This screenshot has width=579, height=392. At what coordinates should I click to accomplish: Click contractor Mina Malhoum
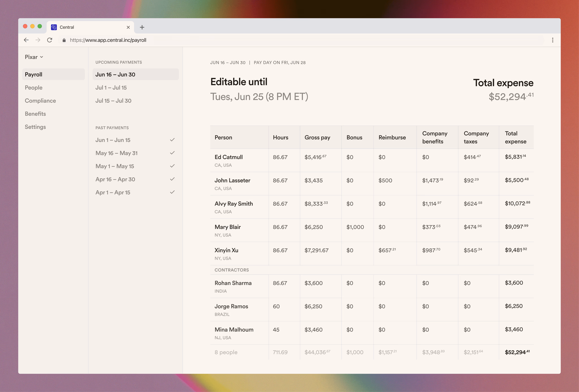tap(234, 330)
